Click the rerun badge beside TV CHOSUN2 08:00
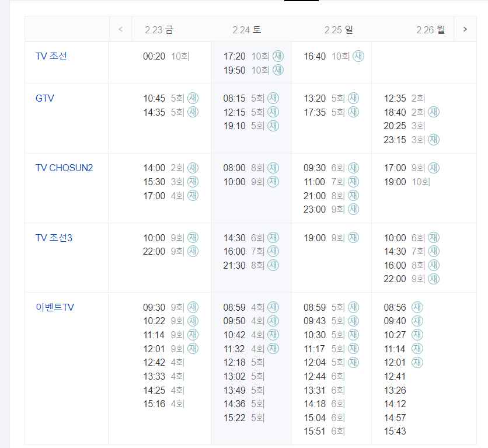 (x=273, y=168)
